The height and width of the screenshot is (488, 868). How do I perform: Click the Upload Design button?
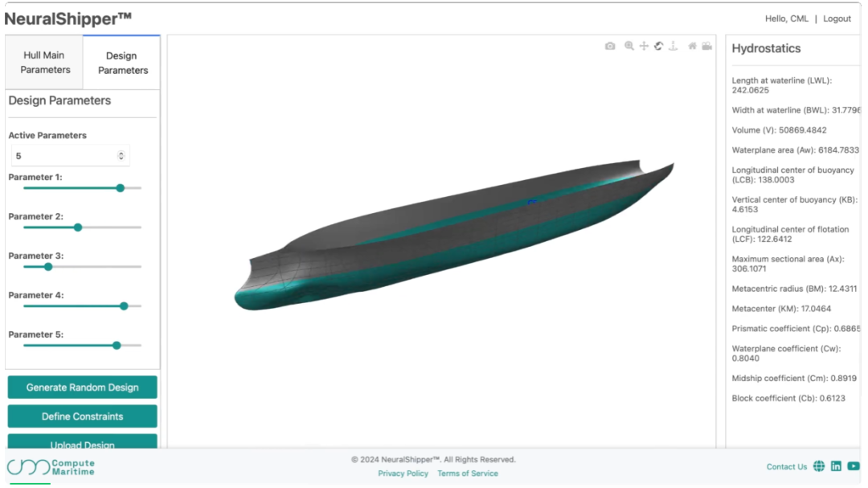pos(83,441)
